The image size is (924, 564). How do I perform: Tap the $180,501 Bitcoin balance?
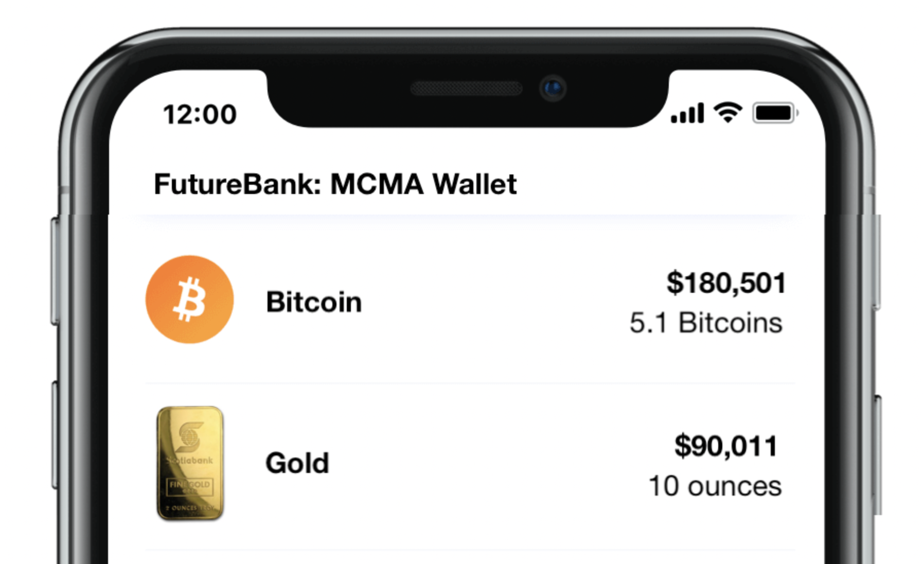coord(726,283)
